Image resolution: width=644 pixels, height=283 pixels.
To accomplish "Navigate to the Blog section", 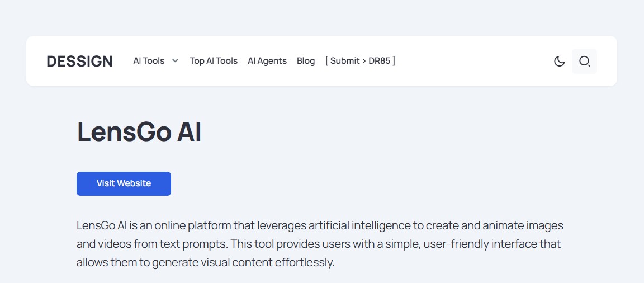I will coord(306,61).
